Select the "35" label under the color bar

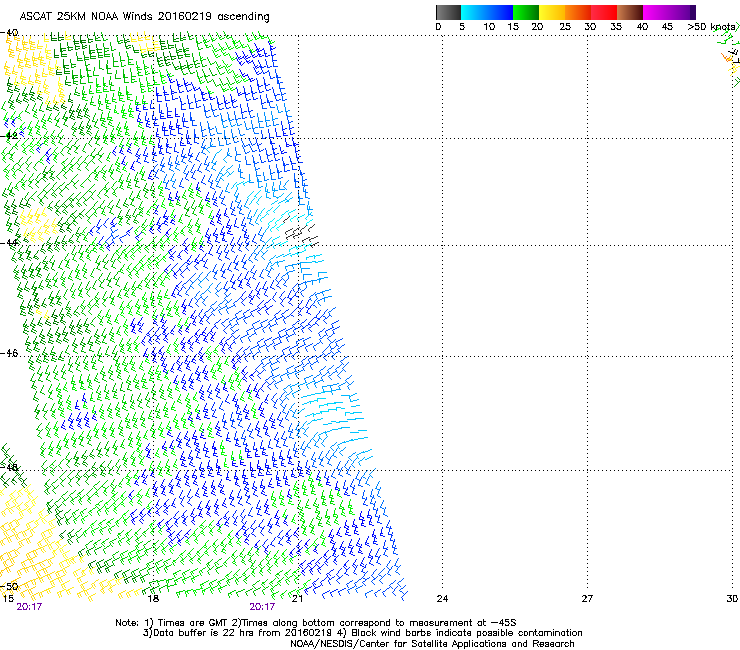click(616, 27)
